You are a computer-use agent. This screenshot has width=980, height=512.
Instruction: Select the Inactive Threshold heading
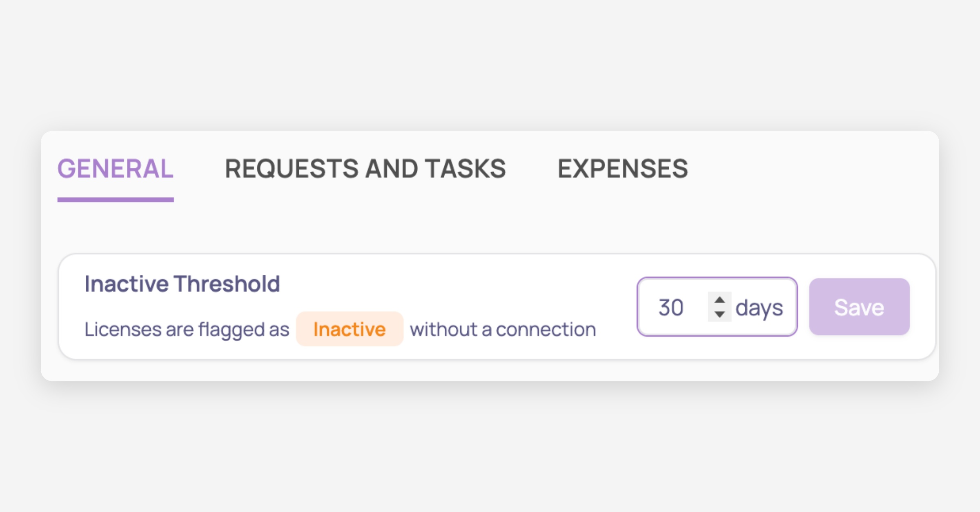(x=182, y=284)
